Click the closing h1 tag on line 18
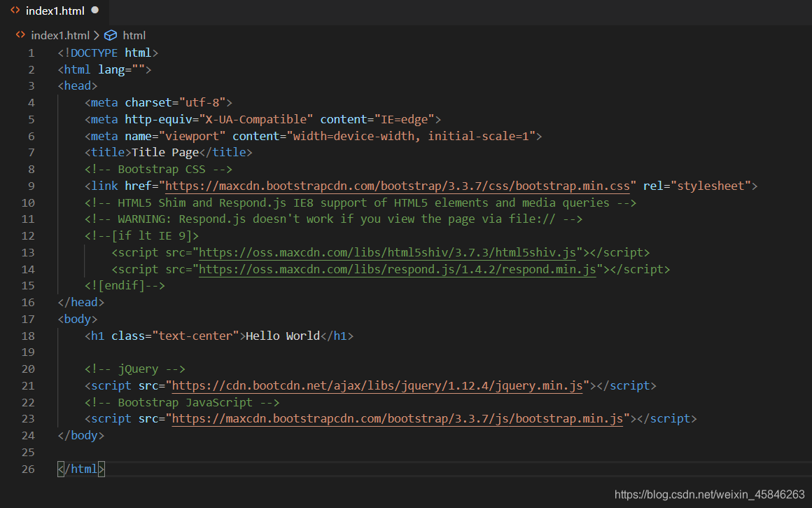Image resolution: width=812 pixels, height=508 pixels. tap(337, 336)
